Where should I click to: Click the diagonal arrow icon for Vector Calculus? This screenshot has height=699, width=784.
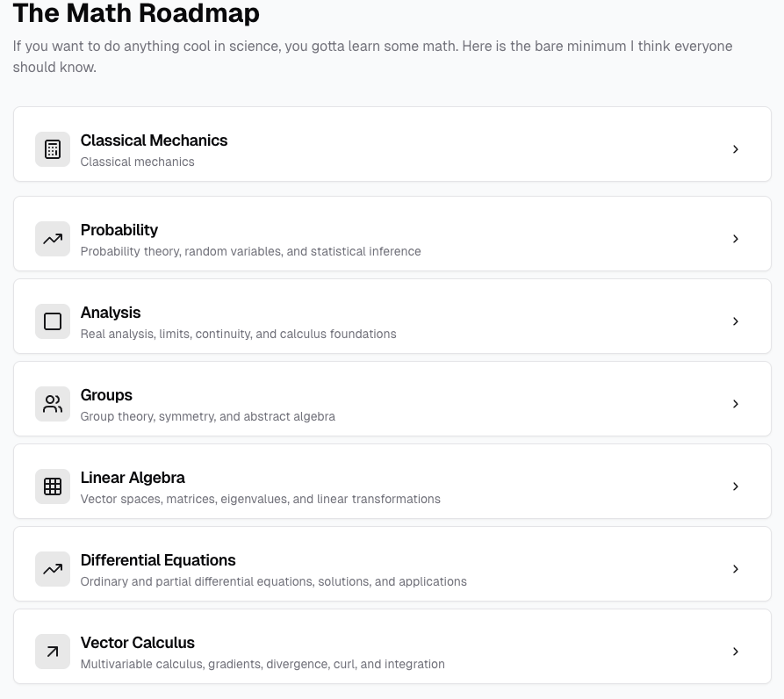point(53,651)
